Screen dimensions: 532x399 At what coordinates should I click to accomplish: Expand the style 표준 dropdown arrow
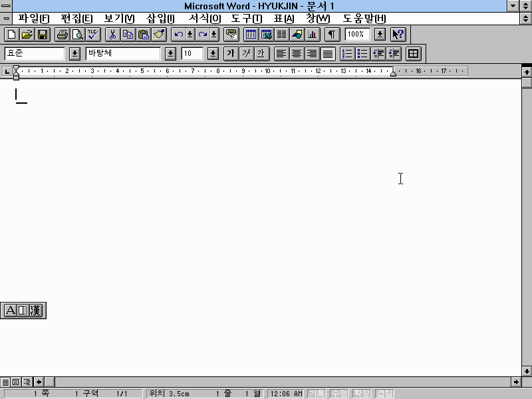coord(74,54)
